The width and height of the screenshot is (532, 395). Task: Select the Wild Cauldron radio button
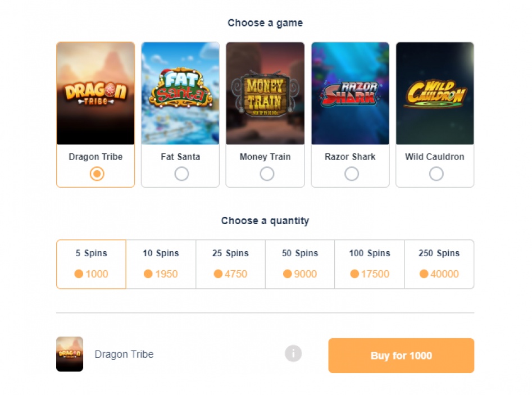(x=436, y=174)
